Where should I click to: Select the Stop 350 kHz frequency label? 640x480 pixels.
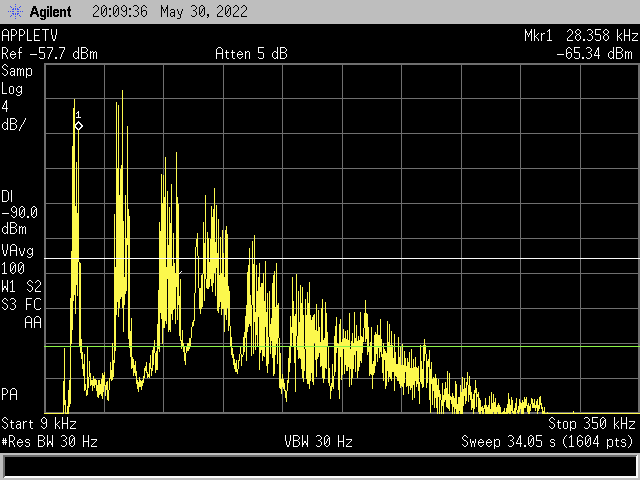coord(591,423)
